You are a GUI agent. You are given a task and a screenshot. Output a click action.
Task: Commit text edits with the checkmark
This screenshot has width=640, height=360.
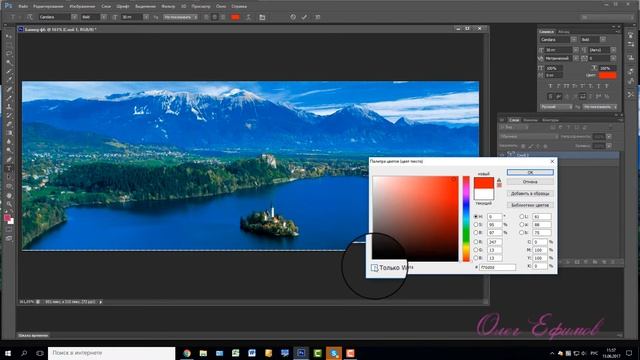pyautogui.click(x=304, y=17)
